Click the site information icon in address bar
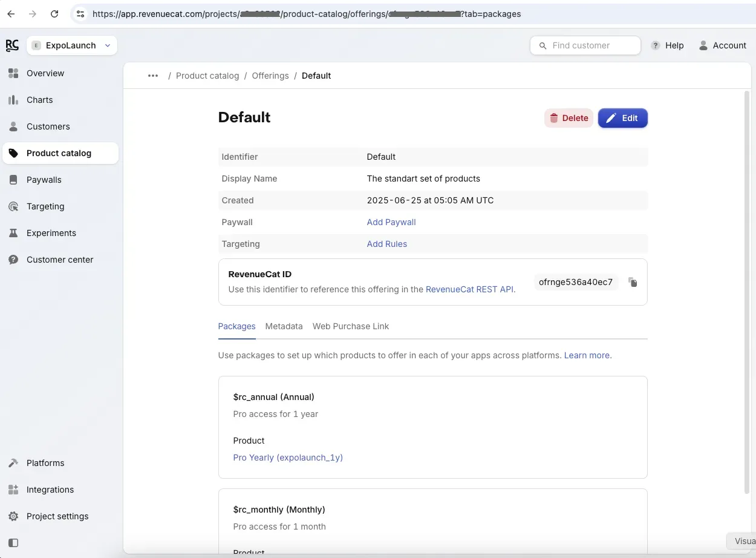Viewport: 756px width, 558px height. pyautogui.click(x=80, y=14)
